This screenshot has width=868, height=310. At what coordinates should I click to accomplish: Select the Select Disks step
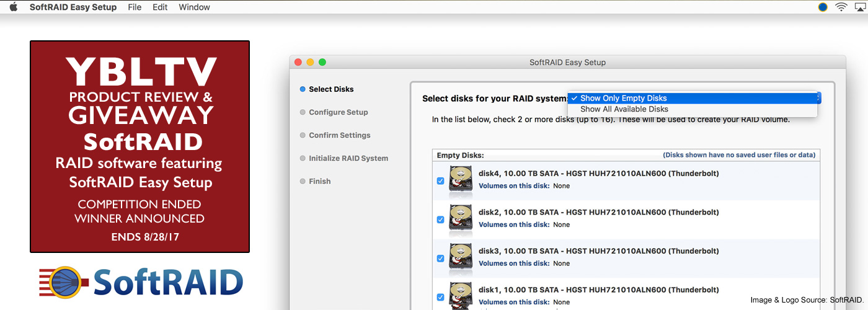[x=327, y=89]
